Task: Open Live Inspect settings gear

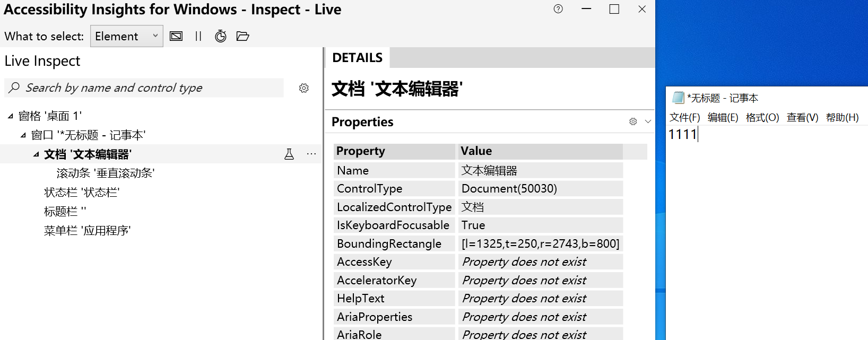Action: pos(303,88)
